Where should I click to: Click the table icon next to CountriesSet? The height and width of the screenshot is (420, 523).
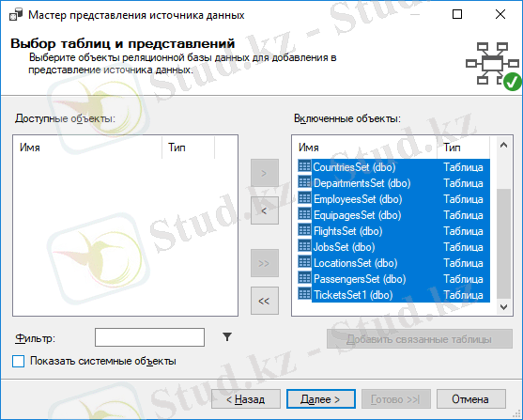[304, 166]
